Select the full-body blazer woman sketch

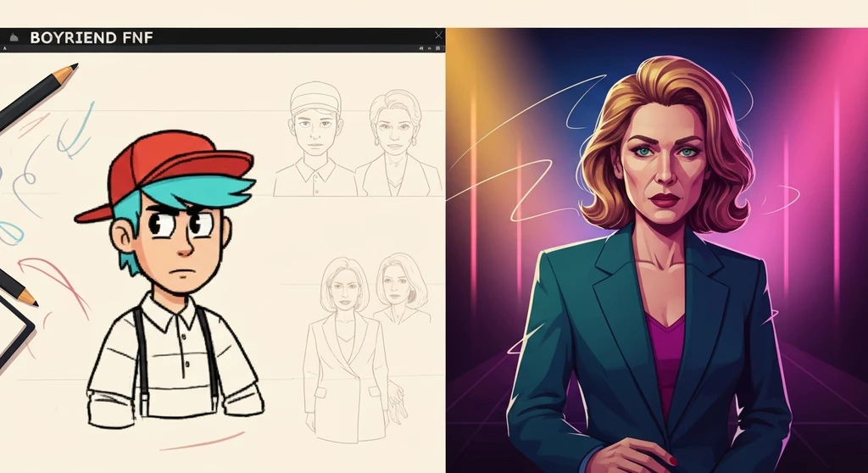[346, 349]
